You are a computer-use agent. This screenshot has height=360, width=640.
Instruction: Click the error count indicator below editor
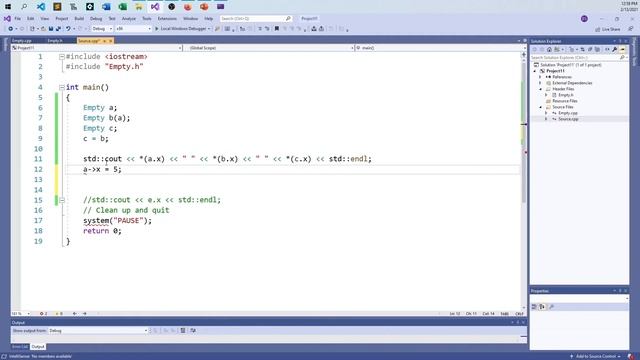(x=43, y=313)
